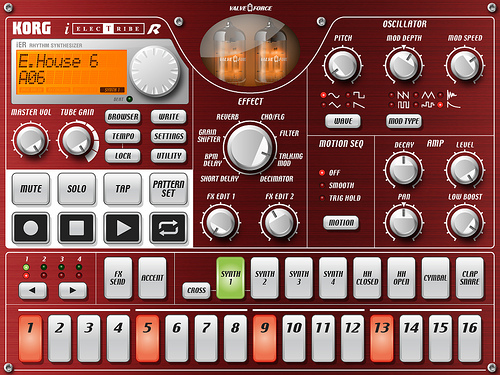This screenshot has height=375, width=500.
Task: Click the Pattern Set button
Action: [168, 189]
